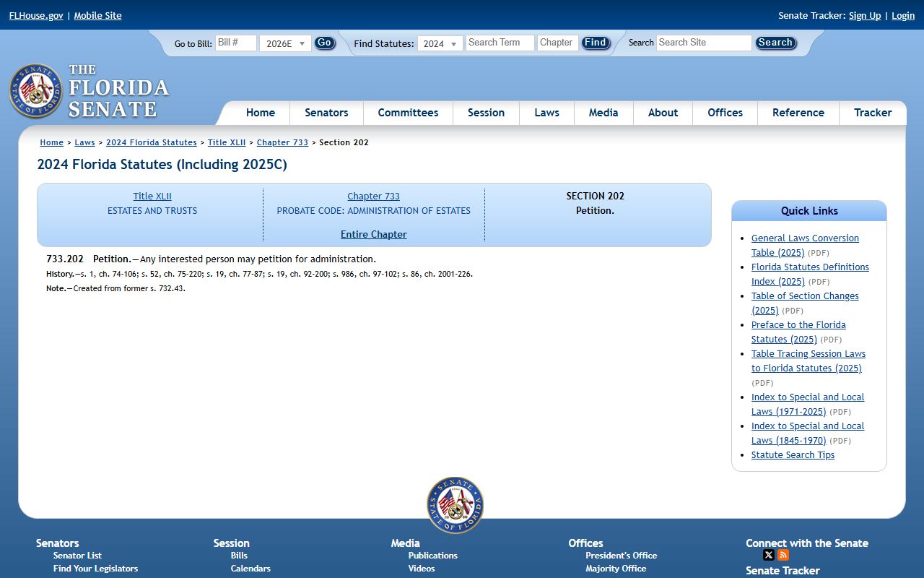
Task: Click the Login link
Action: [x=903, y=15]
